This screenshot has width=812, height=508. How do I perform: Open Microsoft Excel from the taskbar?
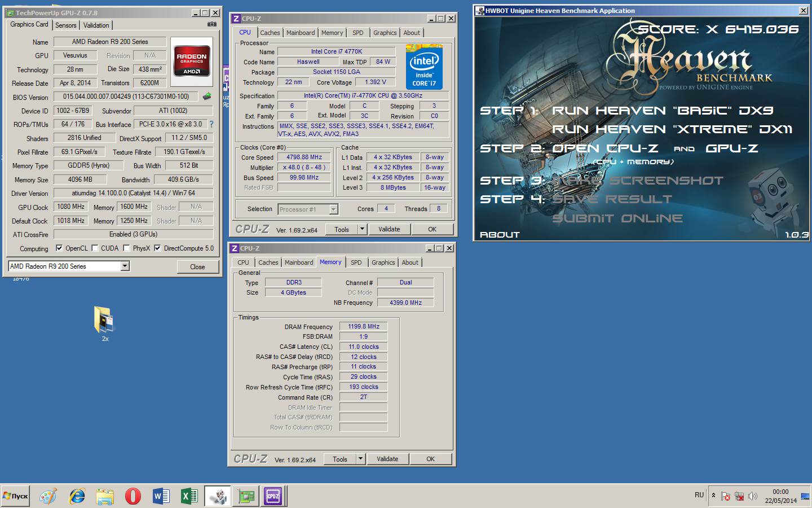pos(189,496)
